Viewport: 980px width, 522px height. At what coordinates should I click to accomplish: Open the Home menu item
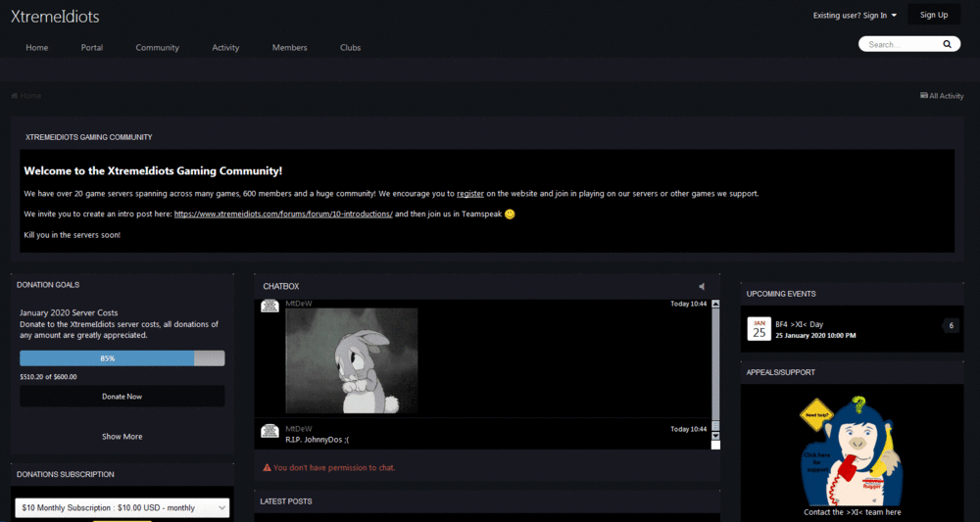[37, 47]
